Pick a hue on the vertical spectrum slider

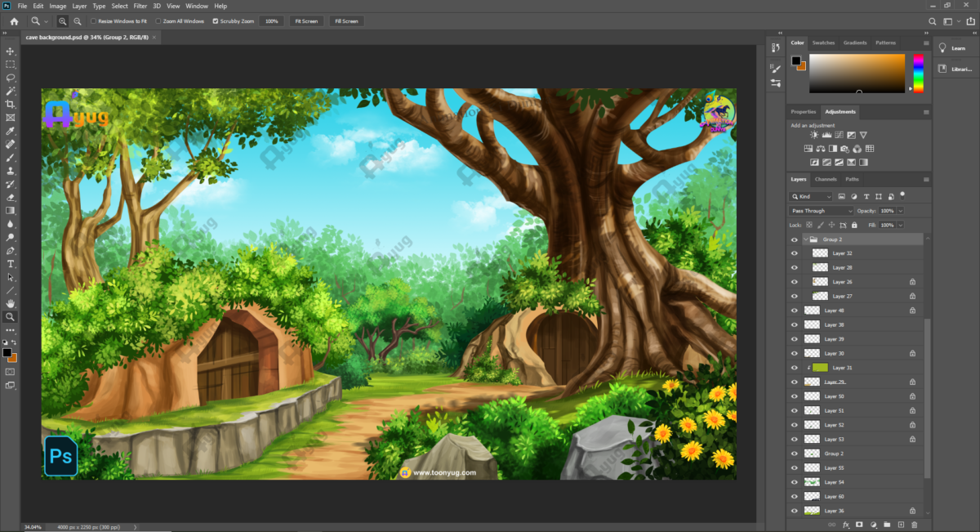click(918, 73)
